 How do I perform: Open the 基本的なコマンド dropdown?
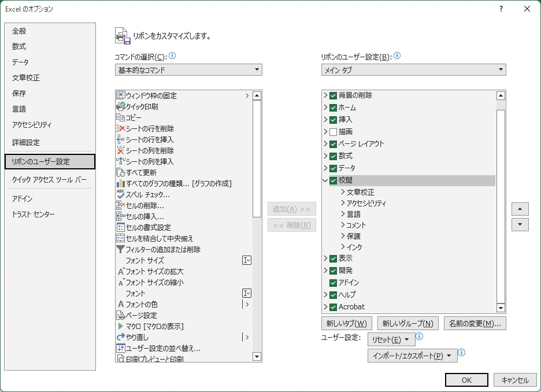pos(188,70)
